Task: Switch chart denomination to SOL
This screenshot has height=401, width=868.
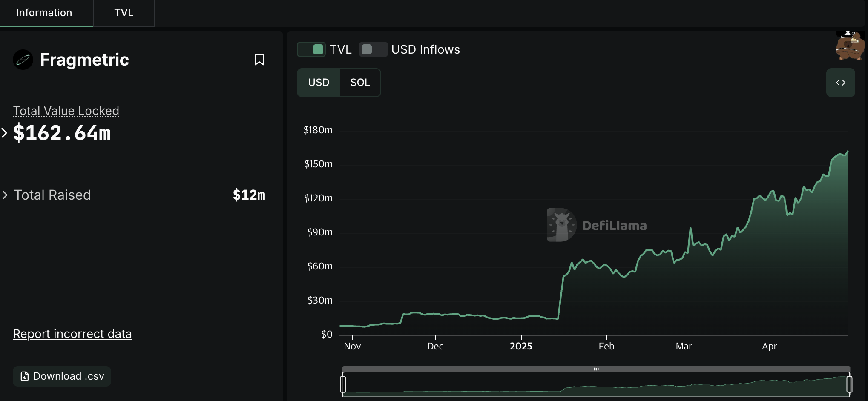Action: point(360,83)
